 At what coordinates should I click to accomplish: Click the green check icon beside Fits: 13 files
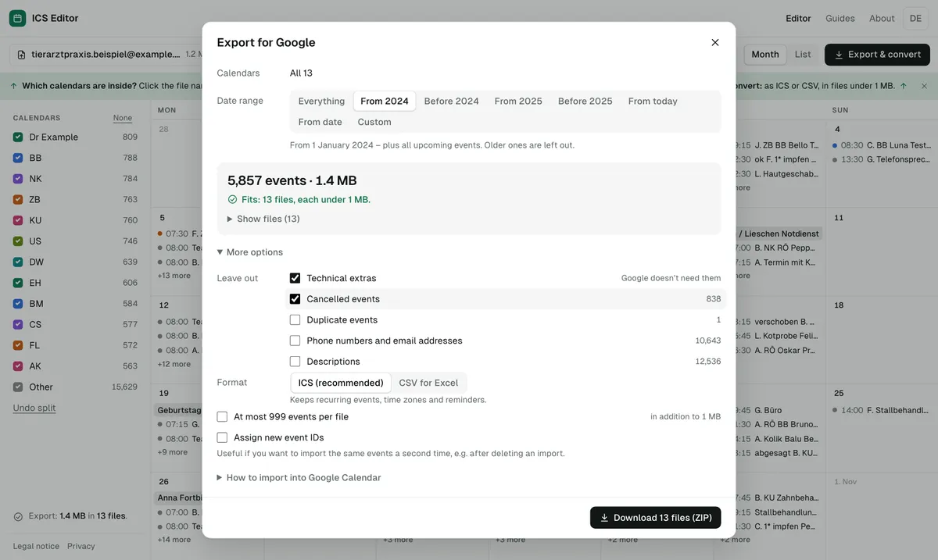coord(232,199)
